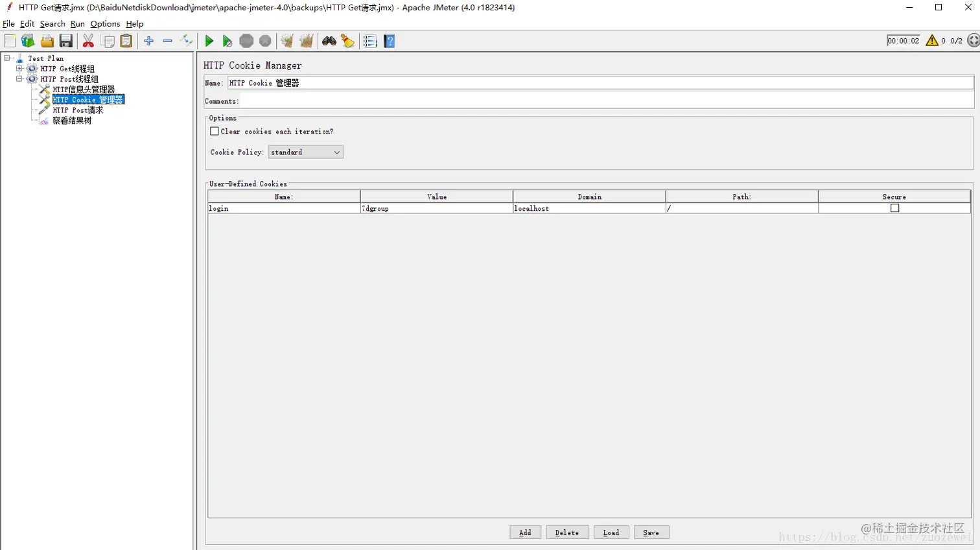
Task: Open the Edit menu
Action: [x=27, y=23]
